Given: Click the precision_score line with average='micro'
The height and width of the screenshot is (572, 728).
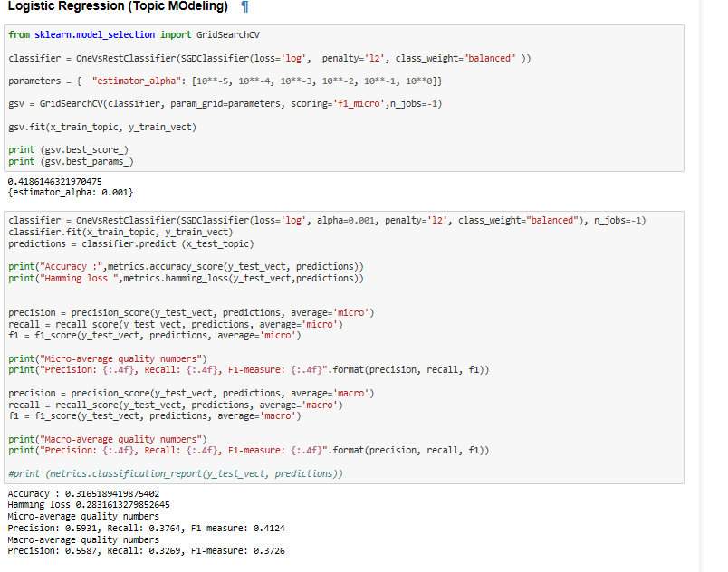Looking at the screenshot, I should [x=191, y=312].
